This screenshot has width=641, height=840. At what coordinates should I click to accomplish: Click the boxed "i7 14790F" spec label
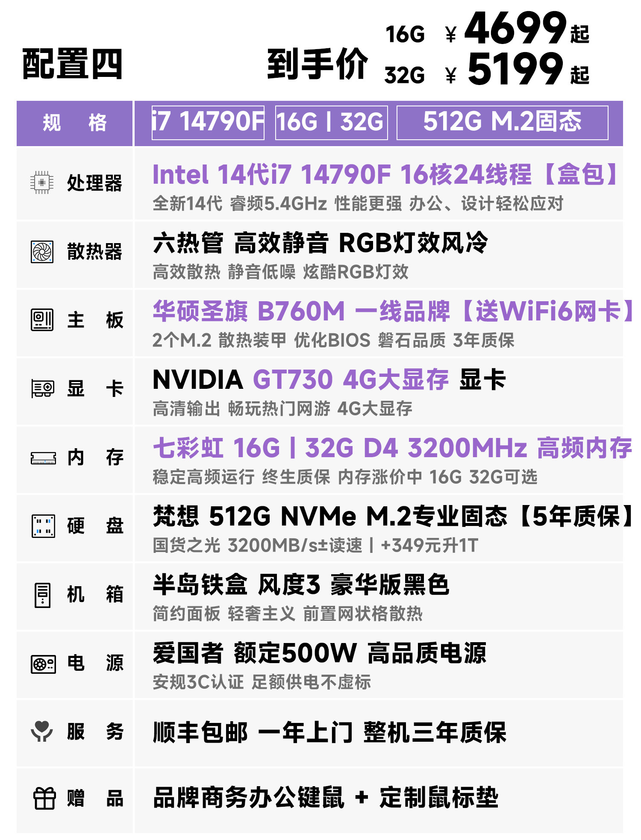(208, 122)
